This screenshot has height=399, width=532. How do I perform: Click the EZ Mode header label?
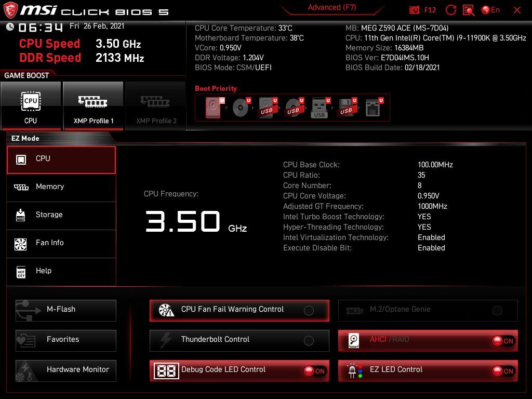[25, 138]
